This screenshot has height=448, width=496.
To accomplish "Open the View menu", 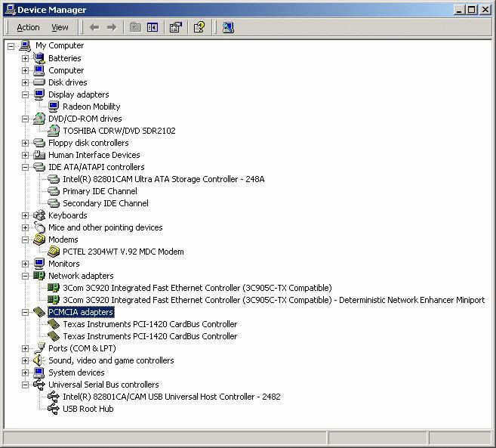I will pyautogui.click(x=60, y=27).
